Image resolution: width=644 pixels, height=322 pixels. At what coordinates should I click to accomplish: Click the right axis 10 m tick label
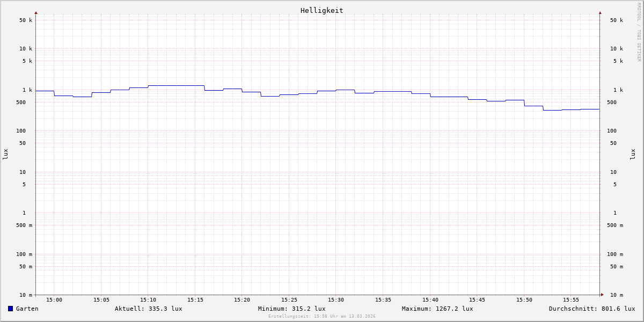616,295
